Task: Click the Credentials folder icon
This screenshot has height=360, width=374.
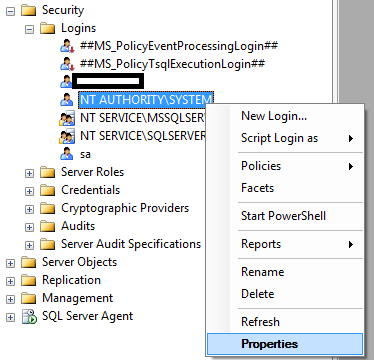Action: (47, 191)
